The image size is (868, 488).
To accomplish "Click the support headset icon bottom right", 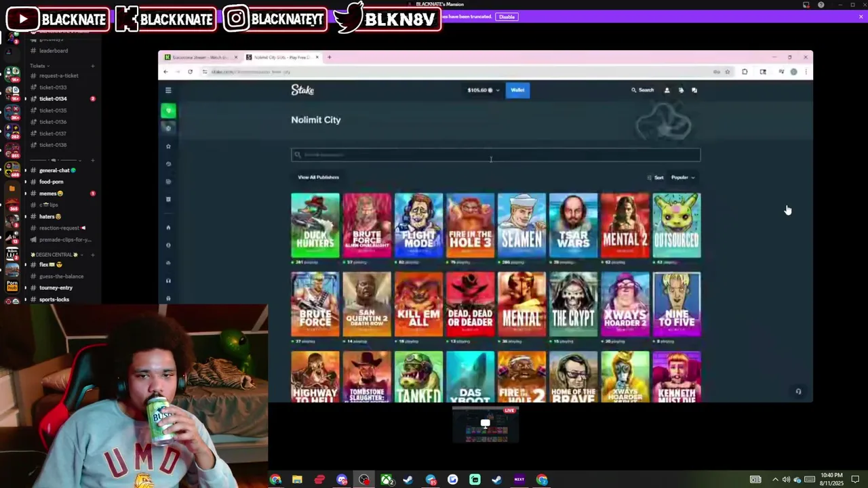I will click(798, 391).
